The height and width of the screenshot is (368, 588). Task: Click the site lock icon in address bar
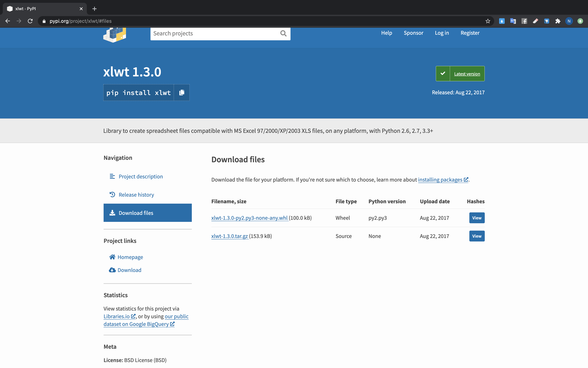[x=44, y=21]
